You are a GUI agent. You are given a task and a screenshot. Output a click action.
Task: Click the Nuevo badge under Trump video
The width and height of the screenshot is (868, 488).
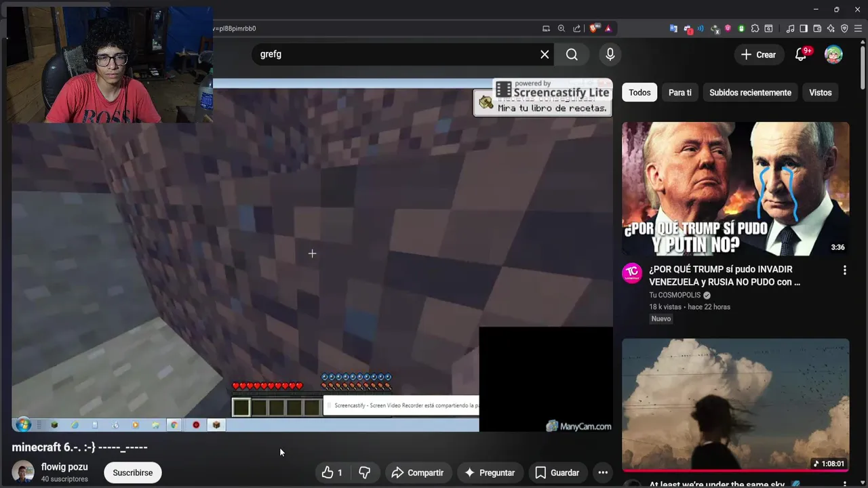pos(660,319)
